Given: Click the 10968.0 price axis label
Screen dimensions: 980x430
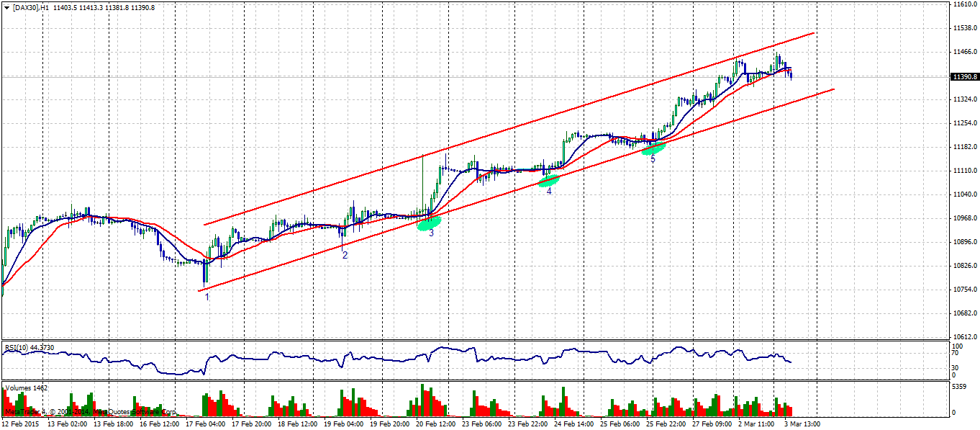Looking at the screenshot, I should pos(965,218).
